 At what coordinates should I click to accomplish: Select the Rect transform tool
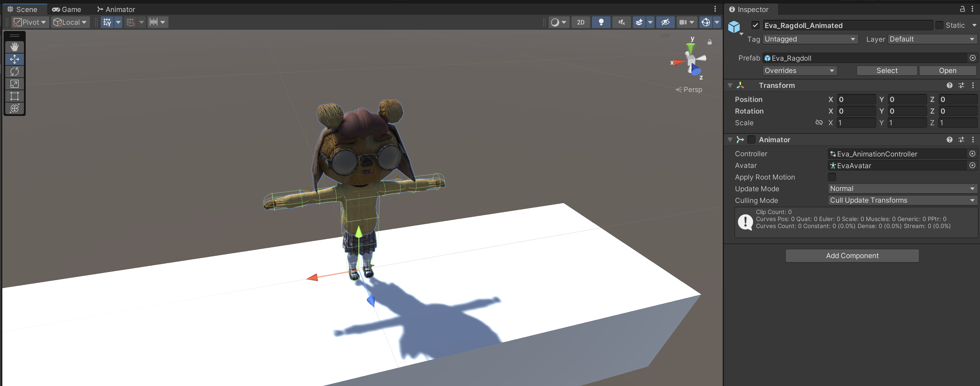point(15,96)
